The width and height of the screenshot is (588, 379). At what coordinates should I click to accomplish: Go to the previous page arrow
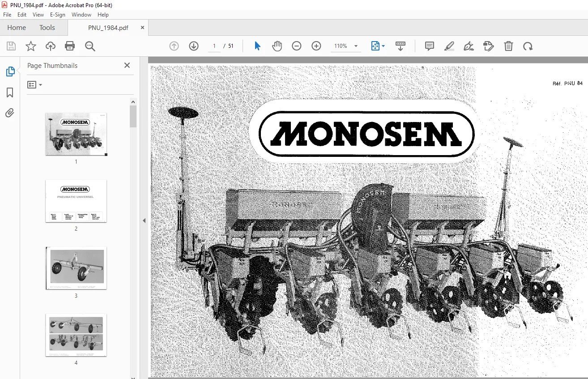click(x=174, y=46)
